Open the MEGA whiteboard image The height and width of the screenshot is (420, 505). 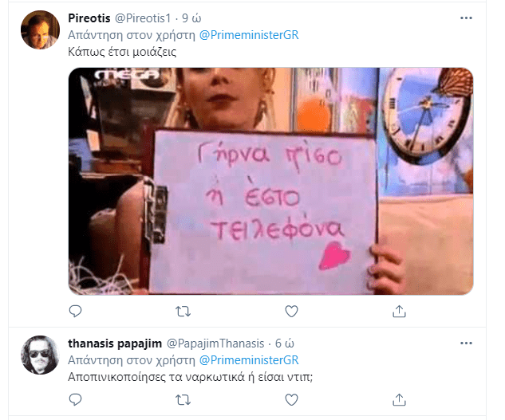click(271, 181)
